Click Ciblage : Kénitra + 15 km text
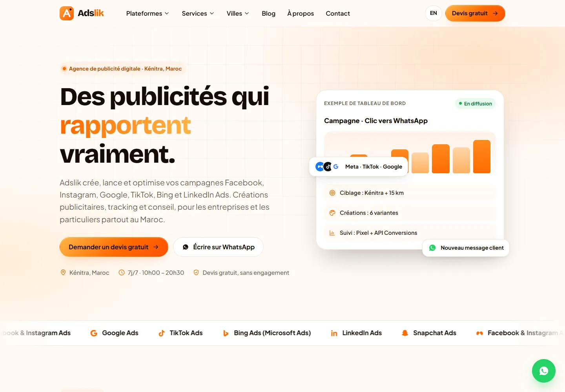The height and width of the screenshot is (392, 565). click(x=372, y=193)
